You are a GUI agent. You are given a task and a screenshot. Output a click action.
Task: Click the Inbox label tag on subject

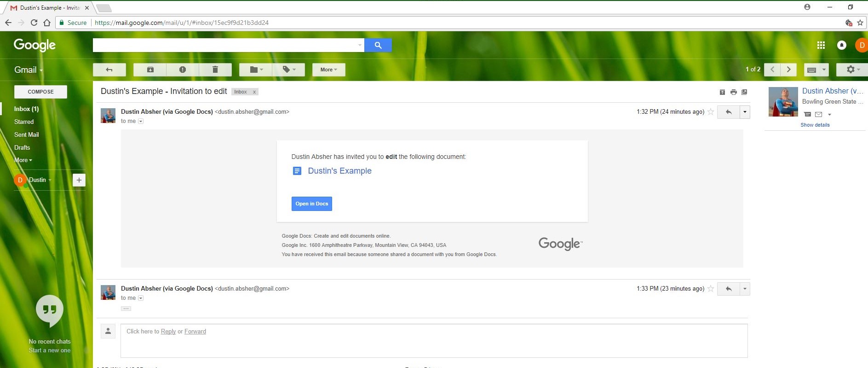(241, 92)
